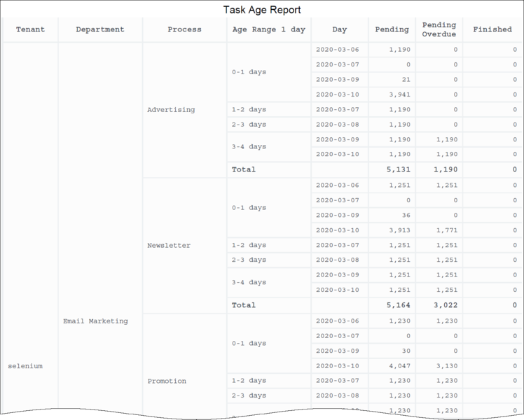
Task: Open the Email Marketing department cell
Action: click(95, 321)
